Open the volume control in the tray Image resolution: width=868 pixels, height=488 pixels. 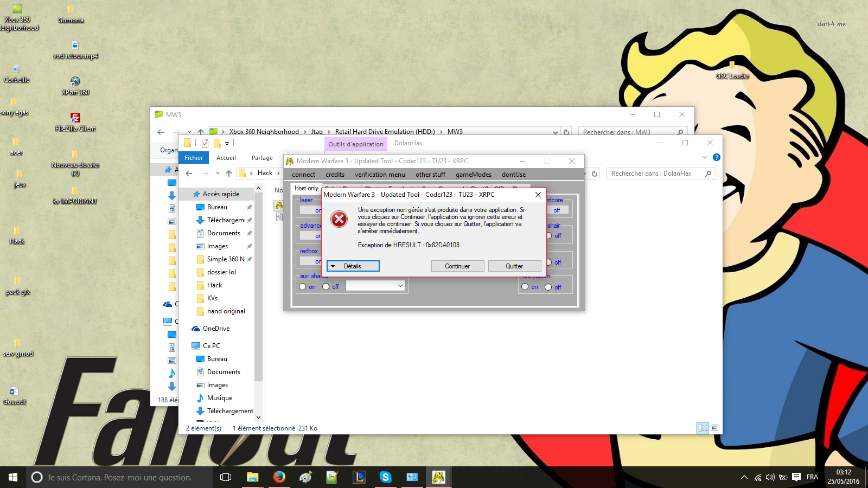770,477
